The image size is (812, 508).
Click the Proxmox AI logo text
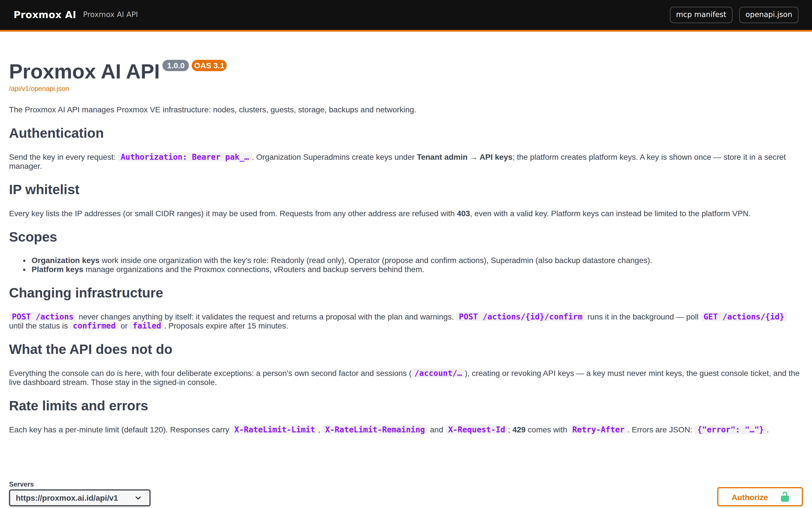point(45,15)
